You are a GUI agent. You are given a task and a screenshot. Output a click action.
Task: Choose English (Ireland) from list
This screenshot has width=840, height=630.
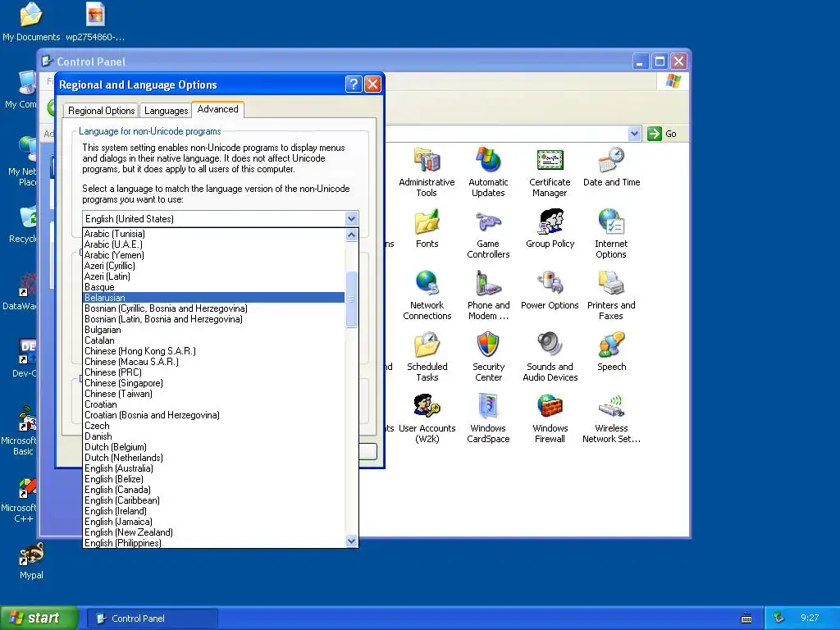tap(214, 511)
